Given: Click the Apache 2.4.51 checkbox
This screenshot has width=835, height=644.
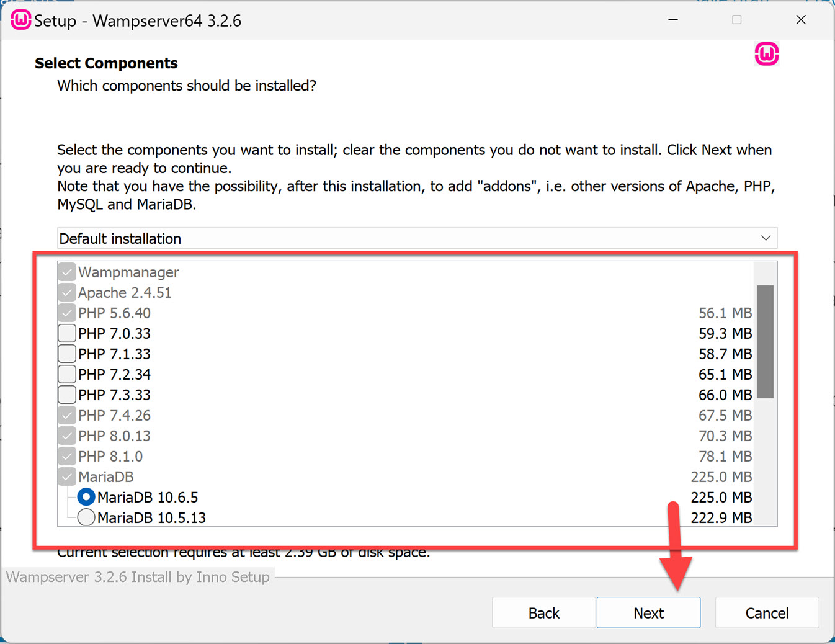Looking at the screenshot, I should 67,293.
